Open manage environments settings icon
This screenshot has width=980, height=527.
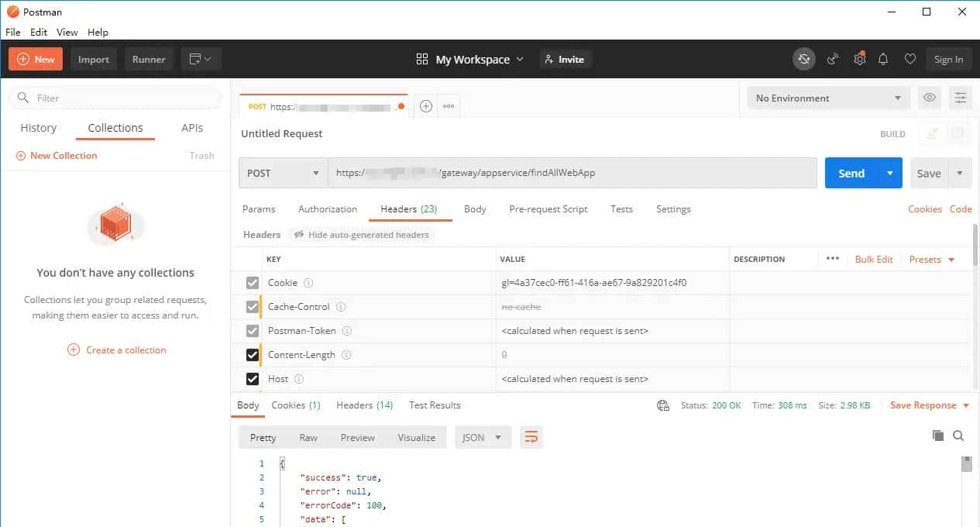pyautogui.click(x=961, y=98)
